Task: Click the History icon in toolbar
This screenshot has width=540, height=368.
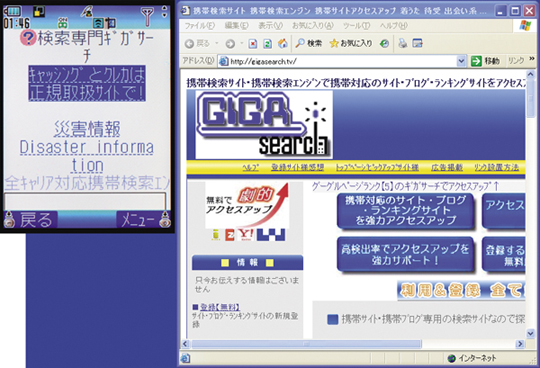Action: (384, 43)
